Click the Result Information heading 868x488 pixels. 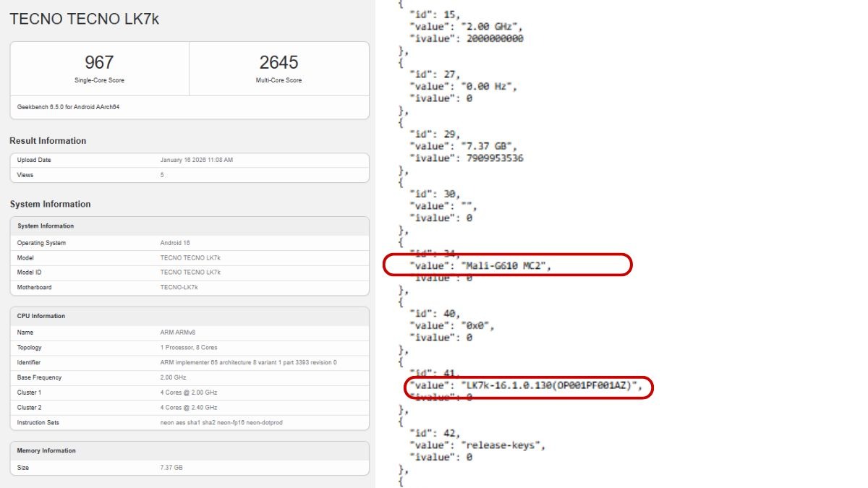48,141
